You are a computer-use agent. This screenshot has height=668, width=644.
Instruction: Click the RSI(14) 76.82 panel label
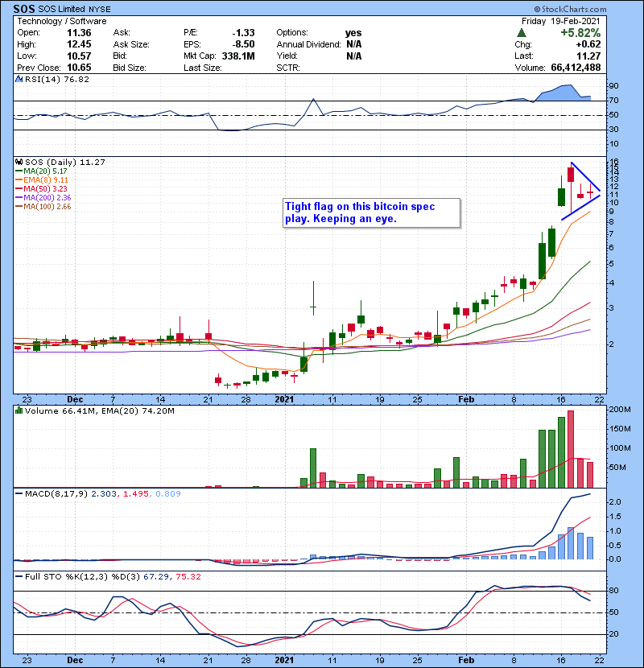[57, 79]
